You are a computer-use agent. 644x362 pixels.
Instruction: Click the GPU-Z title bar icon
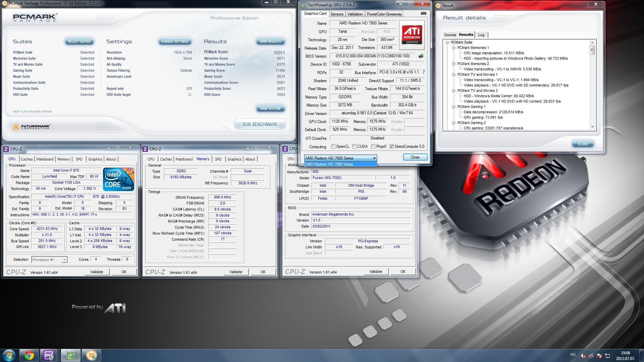point(304,5)
